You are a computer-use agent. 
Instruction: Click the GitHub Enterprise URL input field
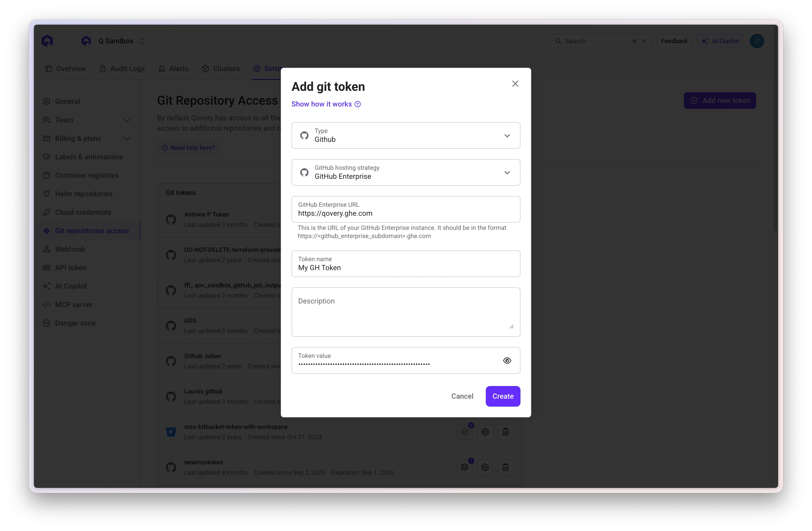(406, 209)
